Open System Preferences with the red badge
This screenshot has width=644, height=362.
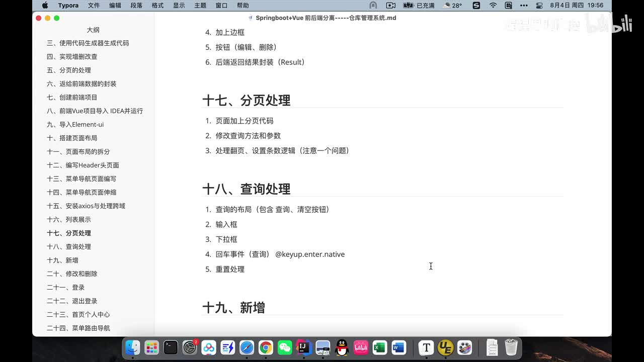pyautogui.click(x=190, y=347)
